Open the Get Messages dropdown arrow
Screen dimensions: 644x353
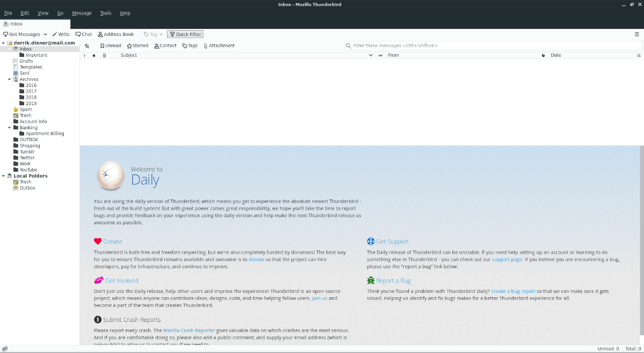pos(45,34)
